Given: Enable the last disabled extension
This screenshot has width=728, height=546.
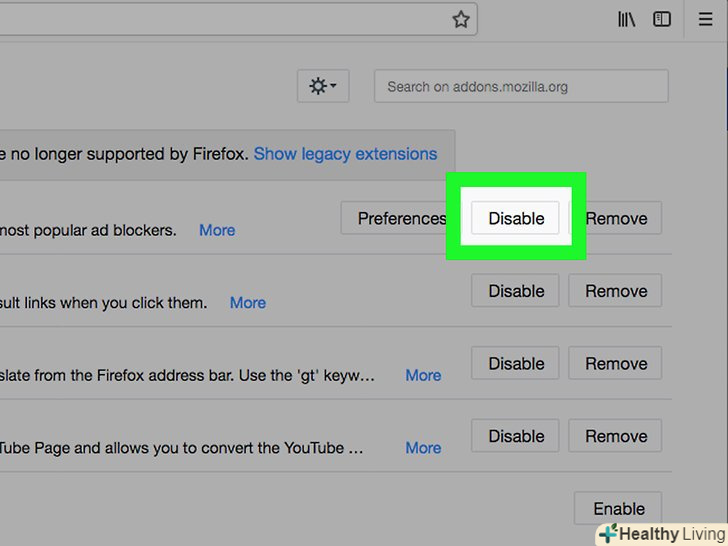Looking at the screenshot, I should [x=619, y=508].
